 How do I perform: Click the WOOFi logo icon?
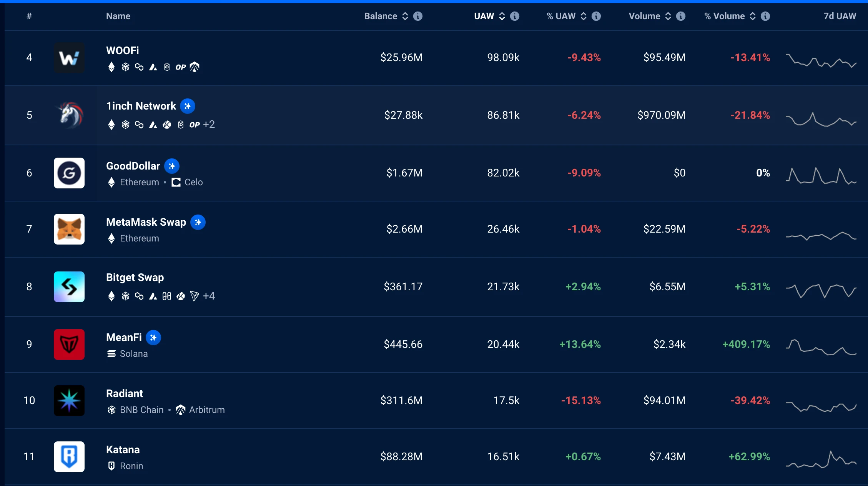69,58
